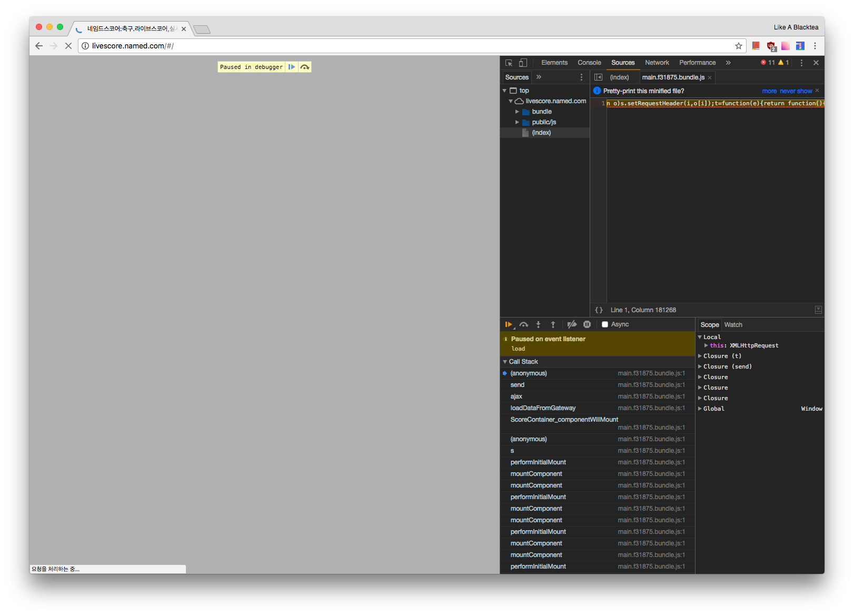The height and width of the screenshot is (616, 854).
Task: Step out of current function
Action: (x=553, y=325)
